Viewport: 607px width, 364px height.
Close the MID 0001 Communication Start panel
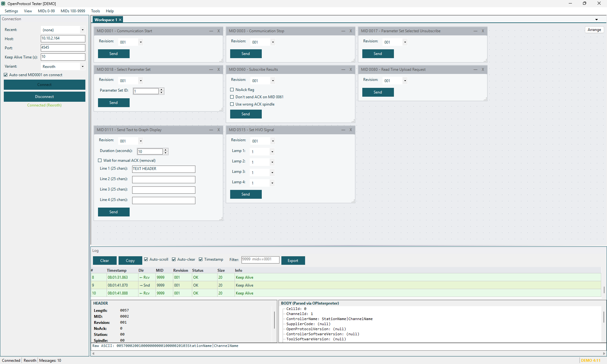pyautogui.click(x=218, y=31)
